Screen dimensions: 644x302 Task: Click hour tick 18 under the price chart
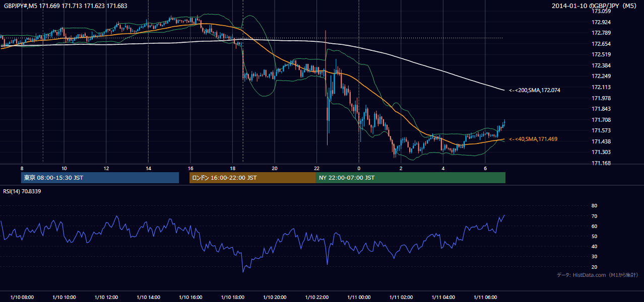[x=232, y=168]
